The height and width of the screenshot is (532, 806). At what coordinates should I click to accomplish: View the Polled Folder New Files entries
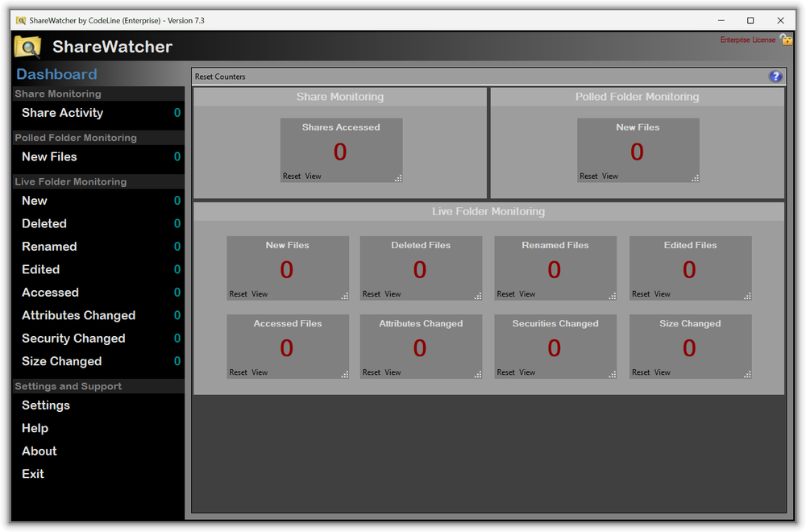[x=610, y=177]
